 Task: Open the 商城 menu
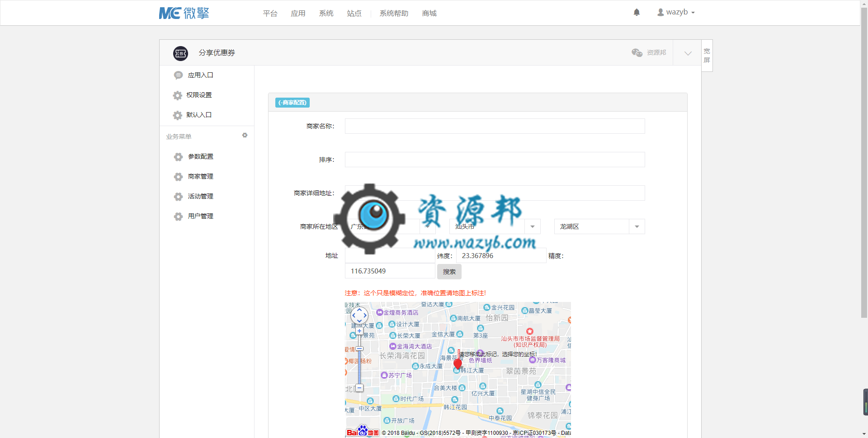point(429,14)
